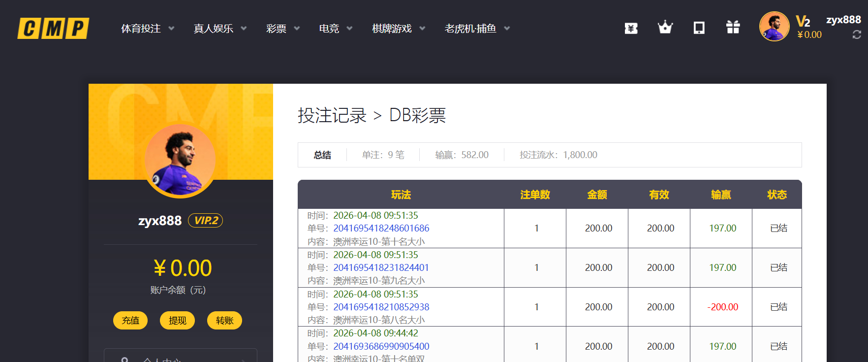Click the crown VIP icon

point(665,28)
